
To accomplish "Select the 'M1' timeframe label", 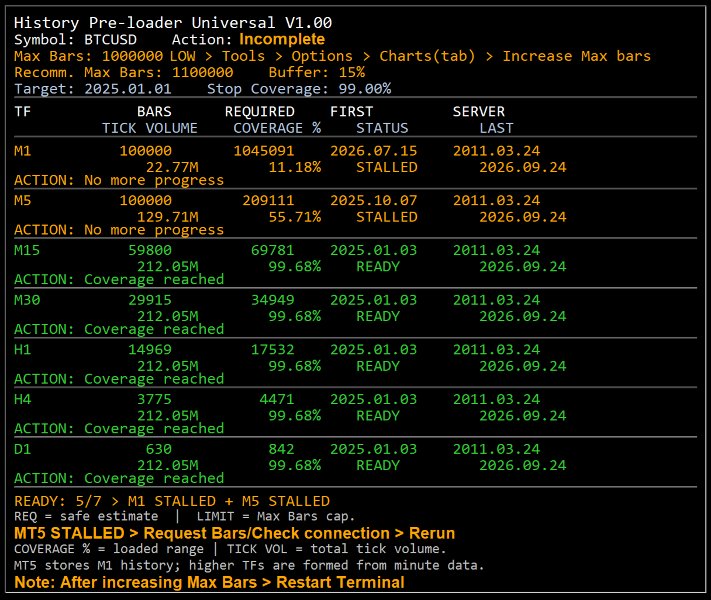I will coord(23,151).
